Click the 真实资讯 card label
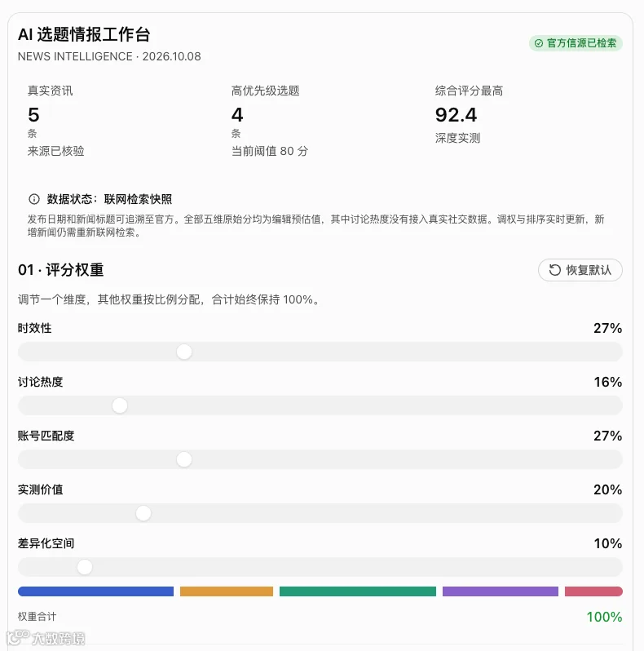Image resolution: width=644 pixels, height=651 pixels. pos(51,91)
